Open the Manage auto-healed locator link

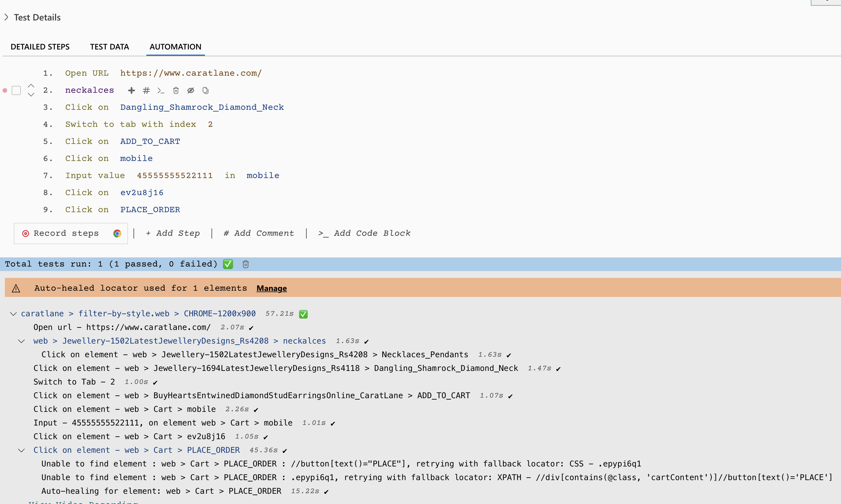271,288
